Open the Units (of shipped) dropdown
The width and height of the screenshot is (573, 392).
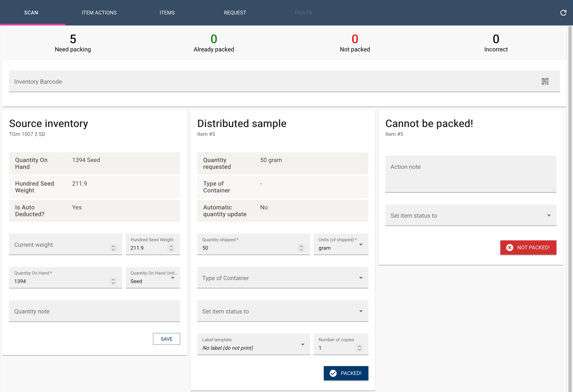[x=341, y=244]
